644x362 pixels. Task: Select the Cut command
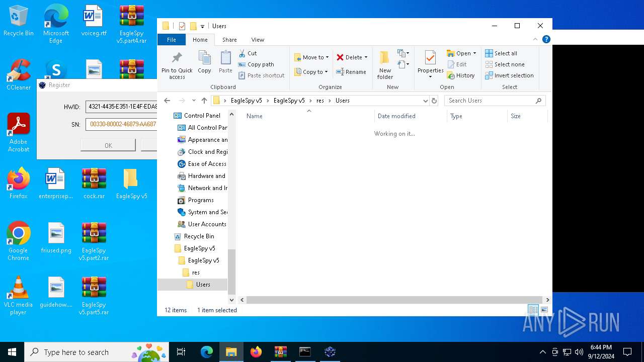pyautogui.click(x=248, y=53)
